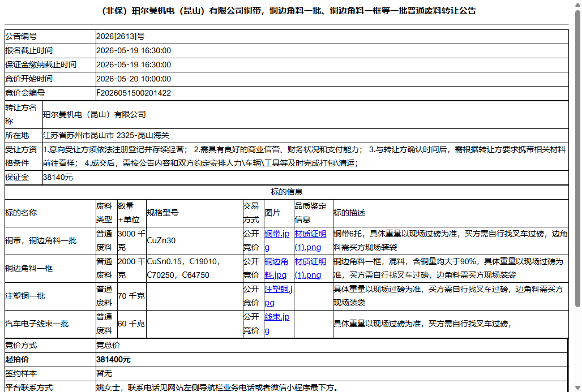
Task: Click the quantity 70 千克
Action: click(x=131, y=296)
